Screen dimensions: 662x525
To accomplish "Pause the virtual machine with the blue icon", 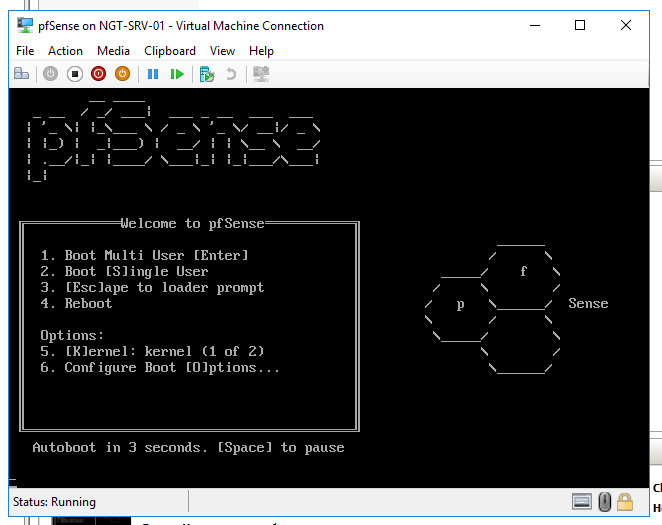I will [153, 74].
